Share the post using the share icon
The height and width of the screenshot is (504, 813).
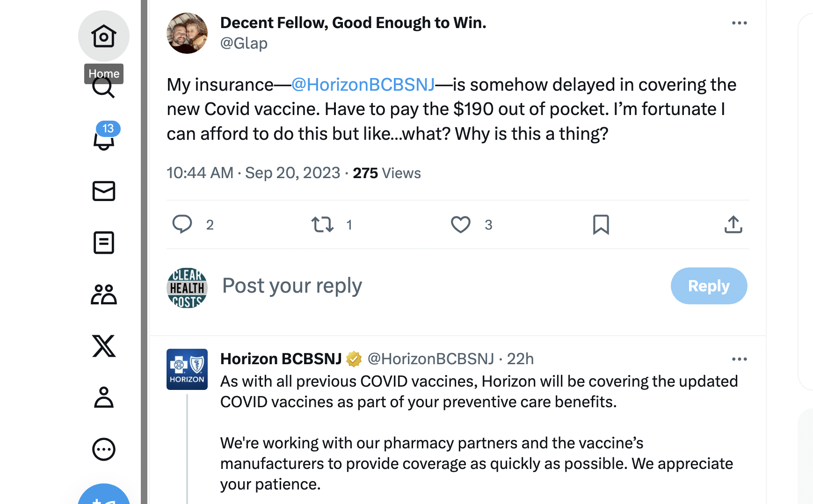[x=733, y=224]
